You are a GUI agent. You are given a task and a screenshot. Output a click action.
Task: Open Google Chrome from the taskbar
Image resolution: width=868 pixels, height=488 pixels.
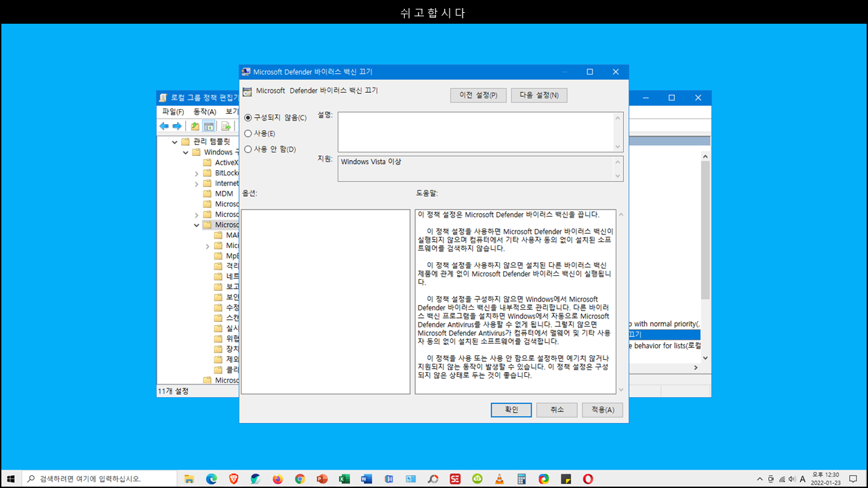300,479
